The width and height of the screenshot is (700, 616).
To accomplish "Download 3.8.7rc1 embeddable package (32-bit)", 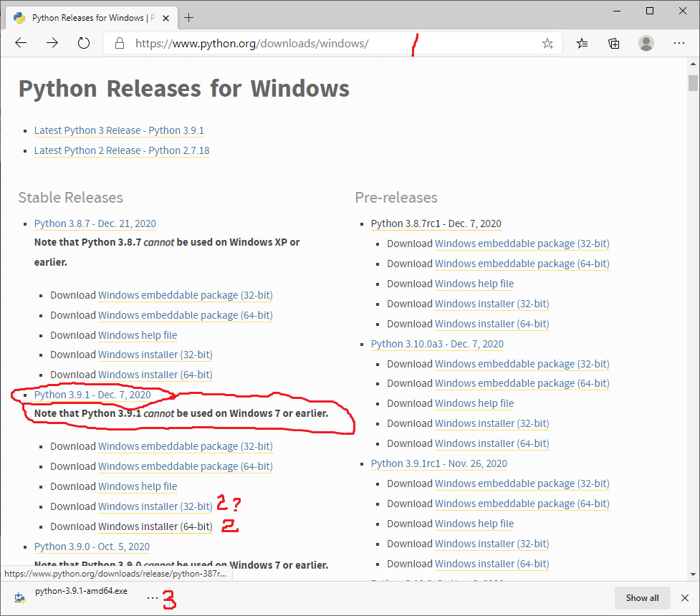I will (x=522, y=244).
